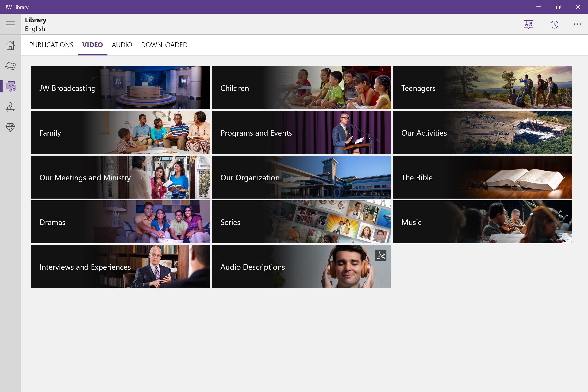Open the hamburger navigation menu

pos(10,24)
